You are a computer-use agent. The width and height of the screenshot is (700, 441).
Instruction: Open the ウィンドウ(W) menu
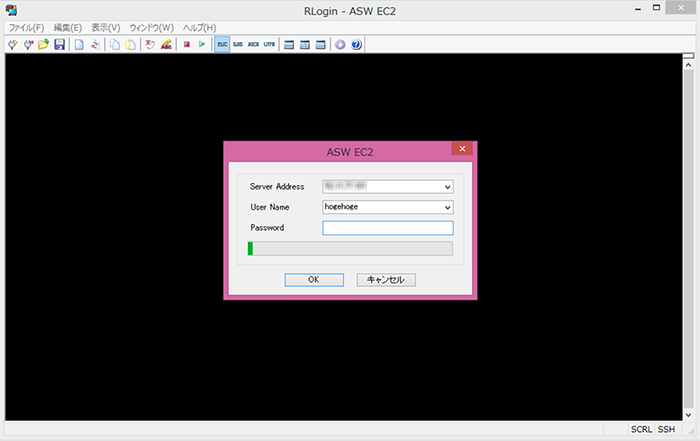tap(152, 28)
